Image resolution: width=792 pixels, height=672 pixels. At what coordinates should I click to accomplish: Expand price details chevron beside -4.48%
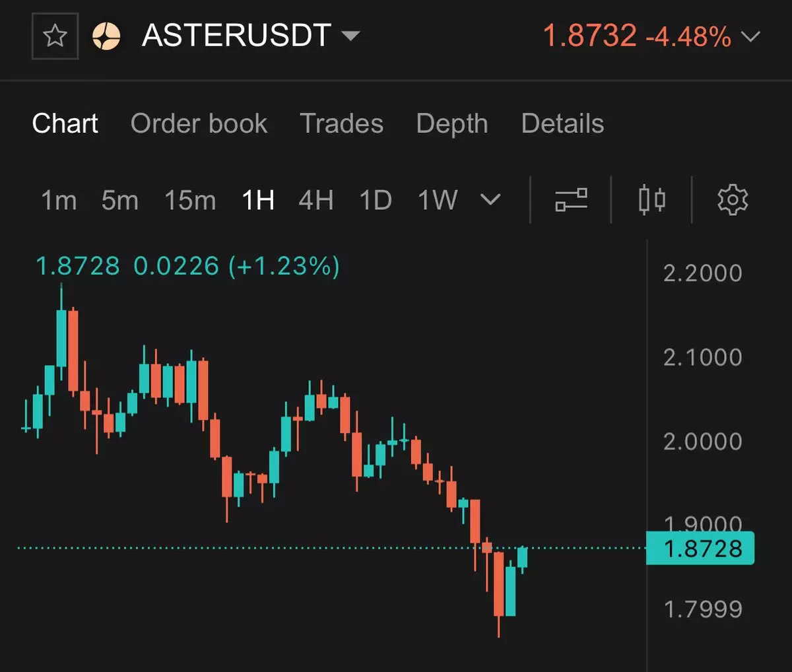[750, 36]
